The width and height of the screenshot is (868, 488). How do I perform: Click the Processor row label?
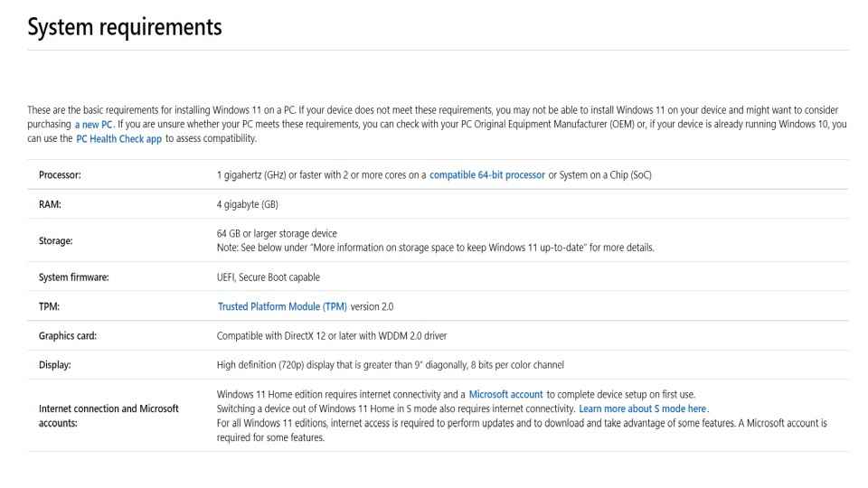(60, 174)
